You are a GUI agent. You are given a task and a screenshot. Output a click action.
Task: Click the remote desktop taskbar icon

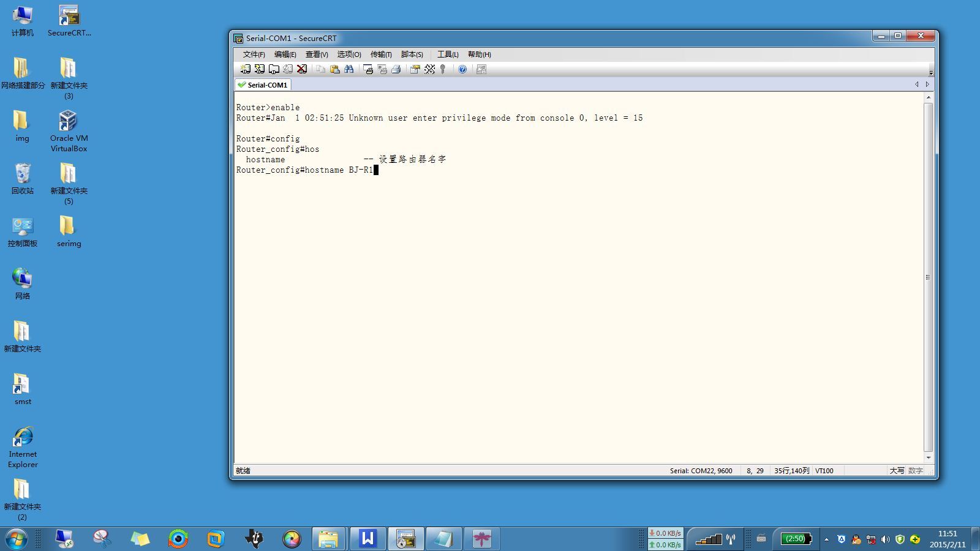64,539
